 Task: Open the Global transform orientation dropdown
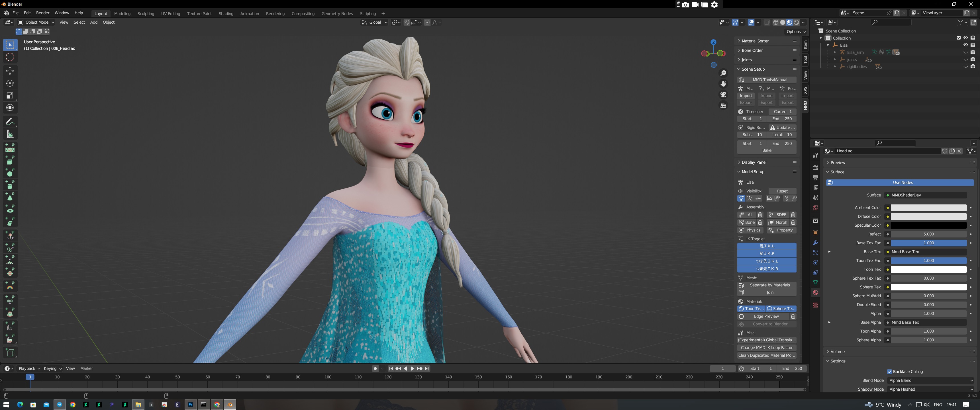(374, 22)
